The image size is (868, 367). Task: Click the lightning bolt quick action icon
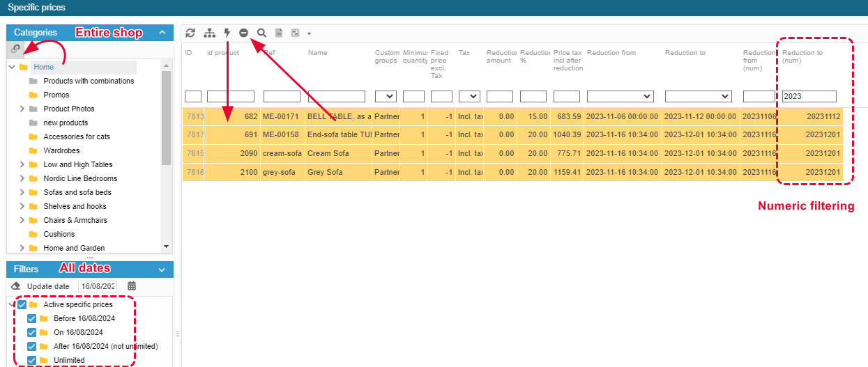click(227, 33)
